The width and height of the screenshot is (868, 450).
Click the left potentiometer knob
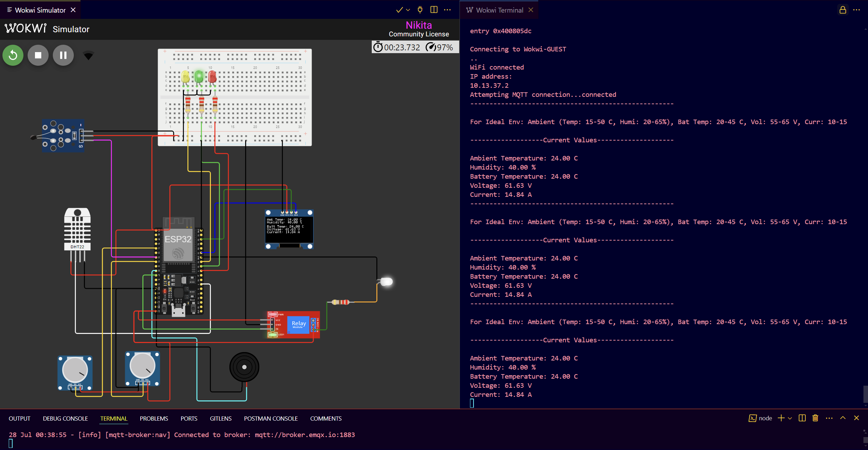tap(75, 370)
